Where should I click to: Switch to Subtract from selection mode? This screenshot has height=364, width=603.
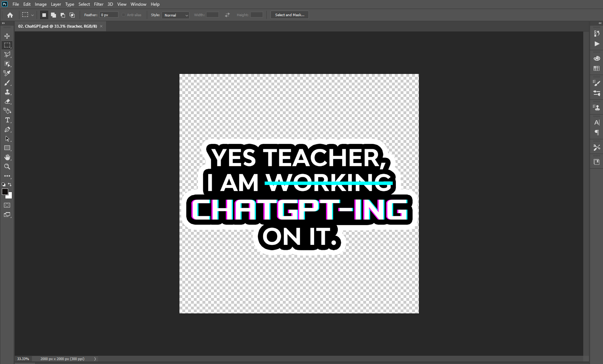click(x=63, y=15)
